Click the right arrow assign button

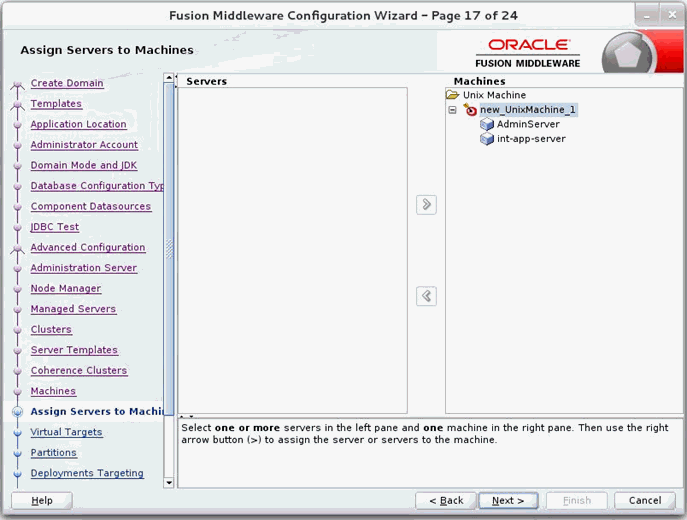(426, 205)
